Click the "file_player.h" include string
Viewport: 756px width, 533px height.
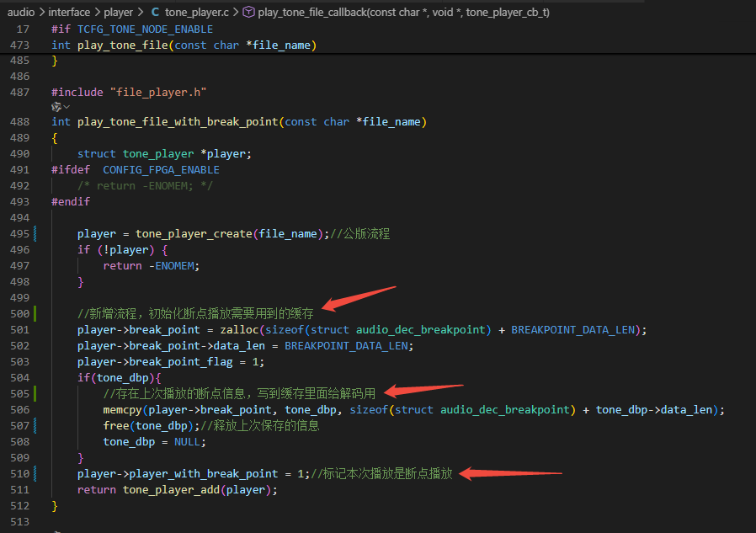click(x=158, y=92)
